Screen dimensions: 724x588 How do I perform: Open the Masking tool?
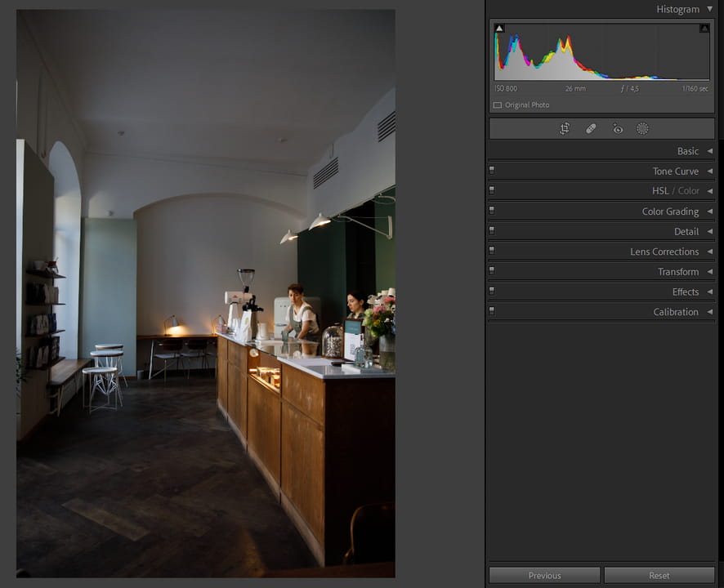(642, 129)
